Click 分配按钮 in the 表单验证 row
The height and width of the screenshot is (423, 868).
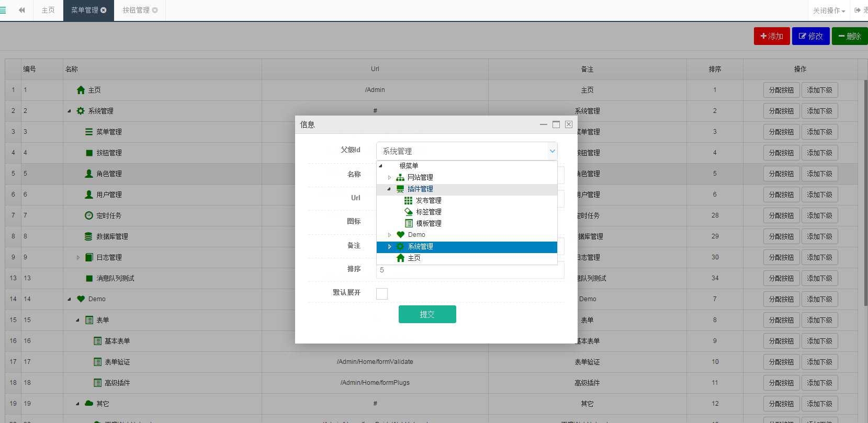click(781, 362)
